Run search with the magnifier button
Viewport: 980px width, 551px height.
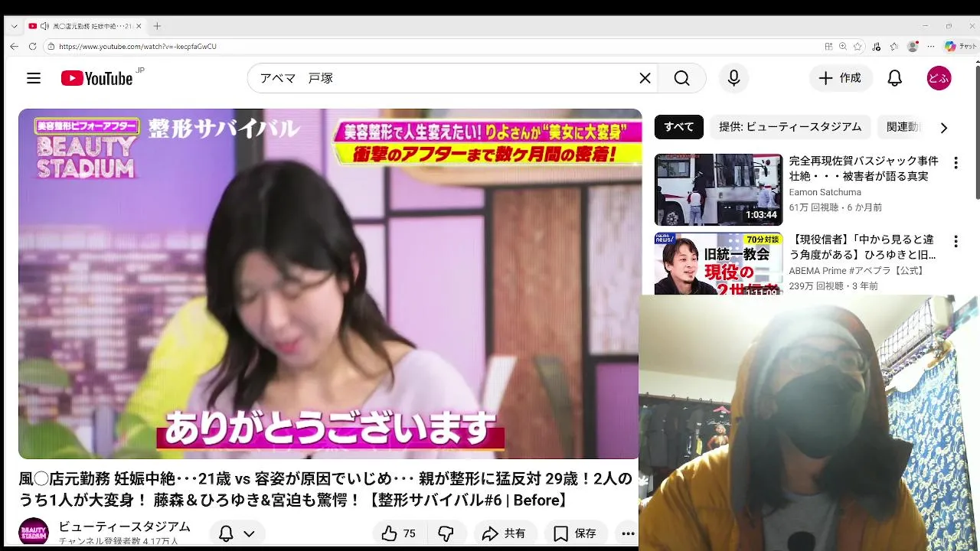coord(681,78)
